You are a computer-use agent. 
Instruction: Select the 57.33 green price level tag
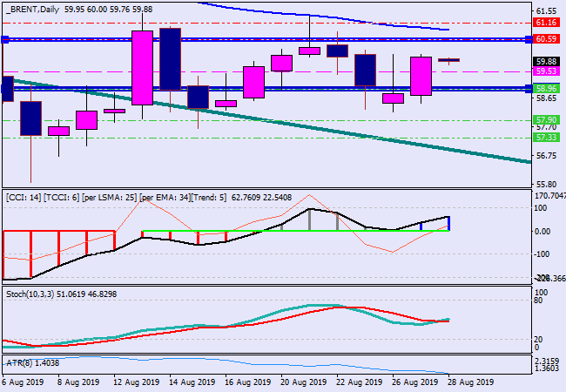pos(546,138)
